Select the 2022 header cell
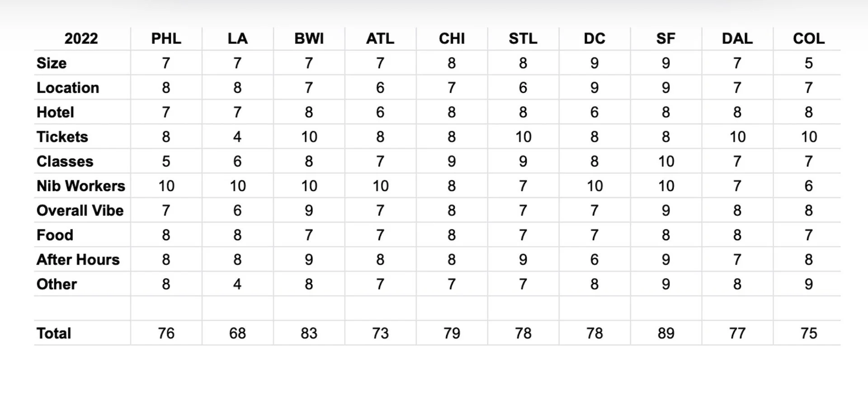The width and height of the screenshot is (868, 394). 81,38
